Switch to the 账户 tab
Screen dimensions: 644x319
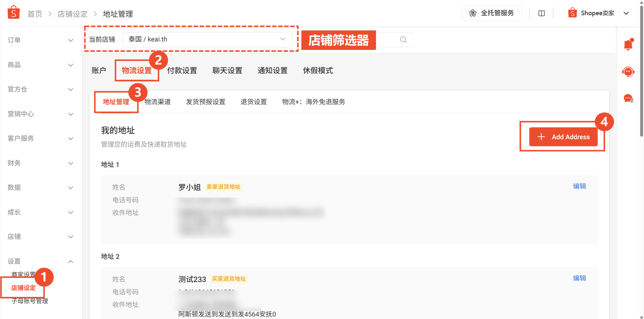pyautogui.click(x=99, y=71)
